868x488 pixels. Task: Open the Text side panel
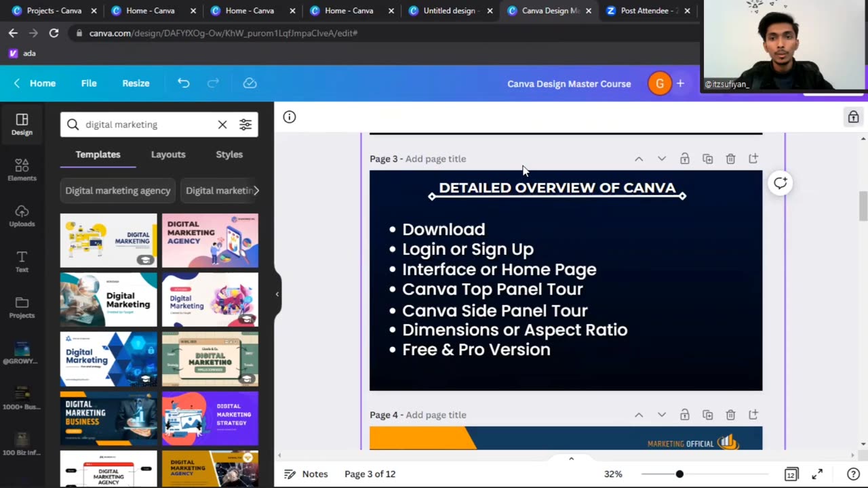point(22,262)
